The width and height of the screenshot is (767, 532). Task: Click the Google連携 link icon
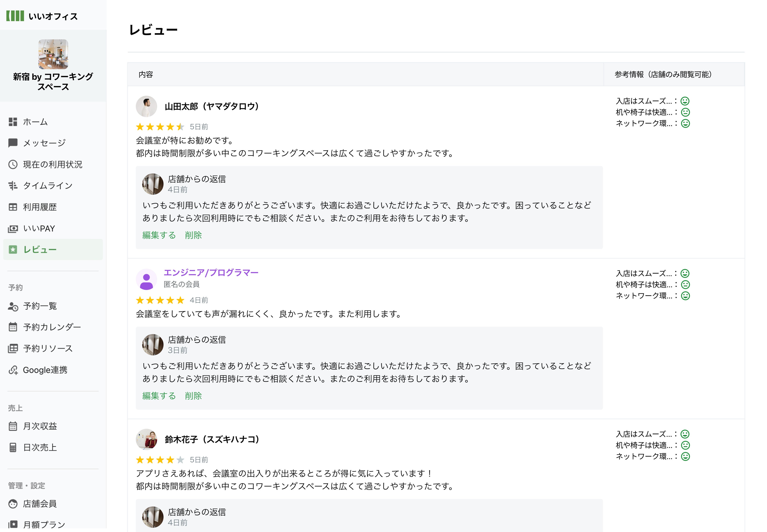(x=13, y=370)
